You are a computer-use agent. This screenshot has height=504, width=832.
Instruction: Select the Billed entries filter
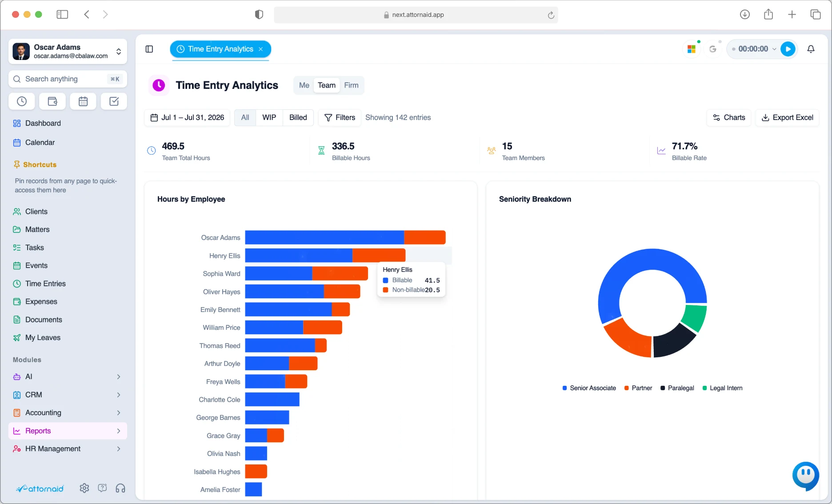click(298, 117)
